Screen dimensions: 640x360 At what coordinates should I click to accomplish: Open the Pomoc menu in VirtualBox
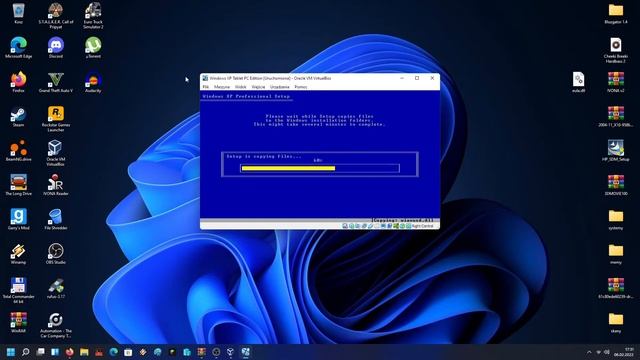[x=301, y=87]
